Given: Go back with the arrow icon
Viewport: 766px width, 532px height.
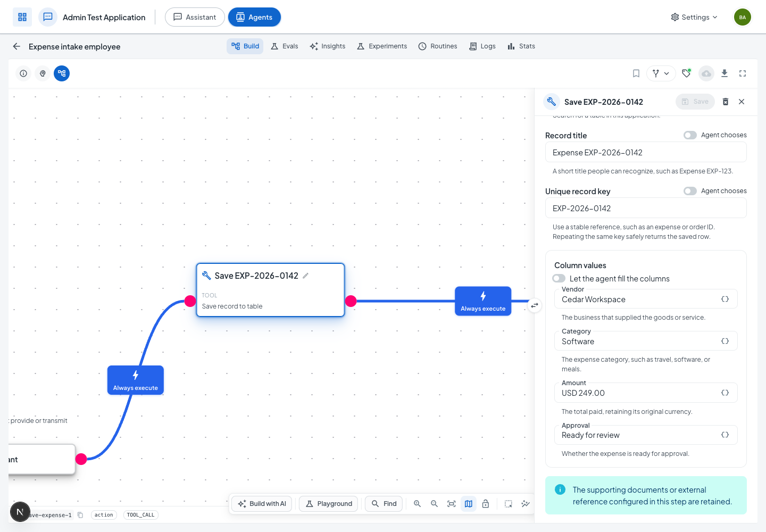Looking at the screenshot, I should (16, 46).
